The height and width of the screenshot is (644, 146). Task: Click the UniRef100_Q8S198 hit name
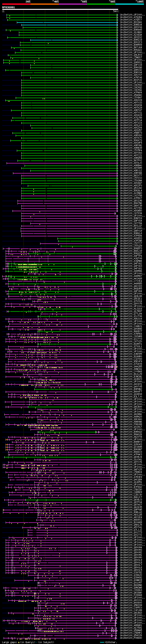point(131,201)
